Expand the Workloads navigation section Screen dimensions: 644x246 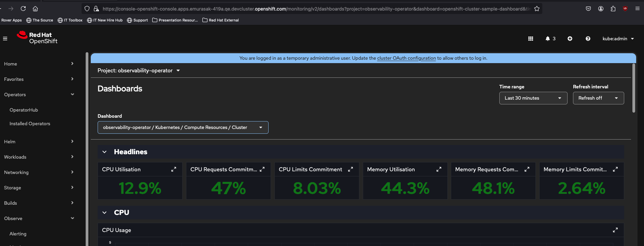(39, 157)
